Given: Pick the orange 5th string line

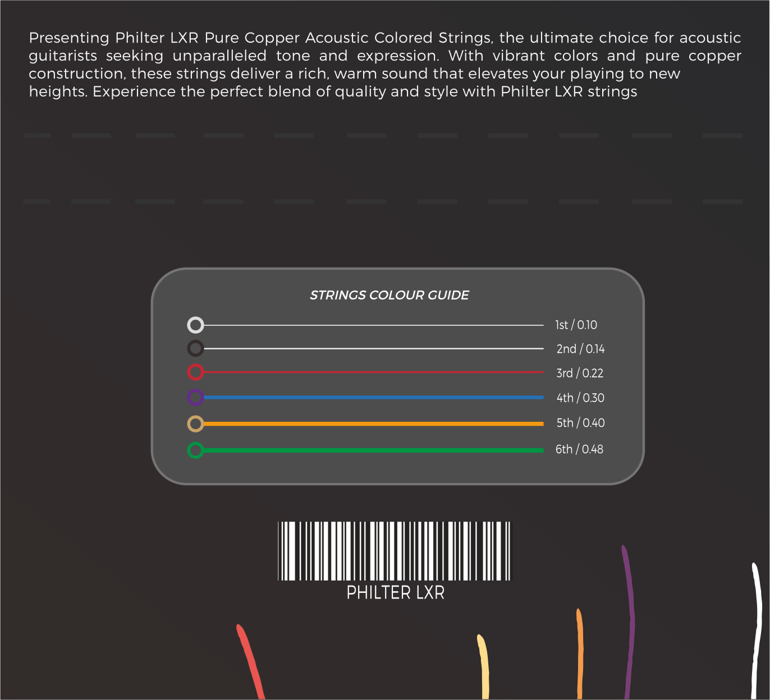Looking at the screenshot, I should pyautogui.click(x=373, y=423).
